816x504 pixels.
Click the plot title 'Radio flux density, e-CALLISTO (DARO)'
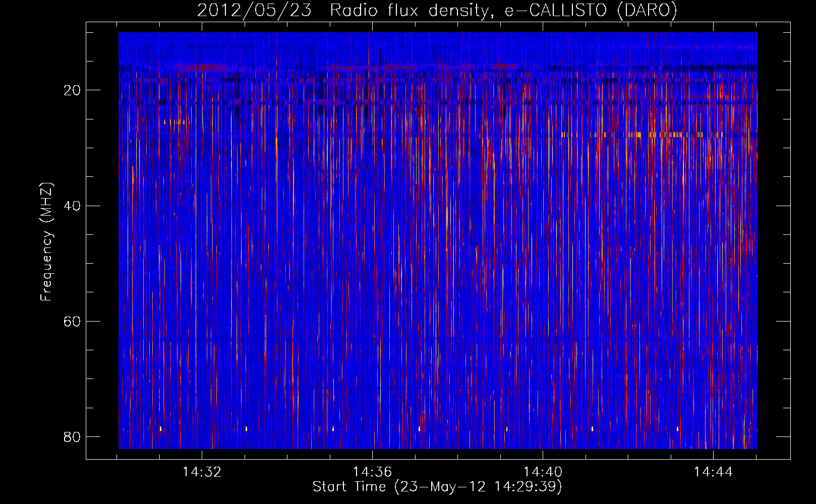[503, 11]
